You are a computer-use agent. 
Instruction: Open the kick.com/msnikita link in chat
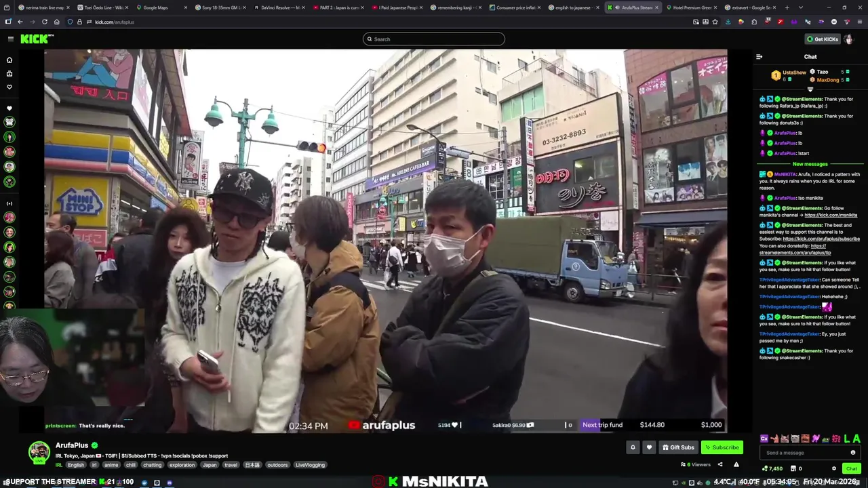(831, 215)
